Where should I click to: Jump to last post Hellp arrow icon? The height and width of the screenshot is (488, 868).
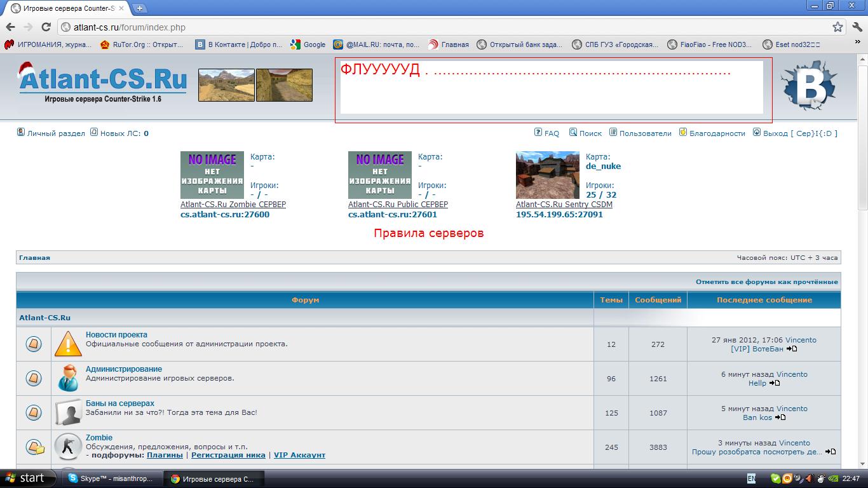pyautogui.click(x=775, y=383)
